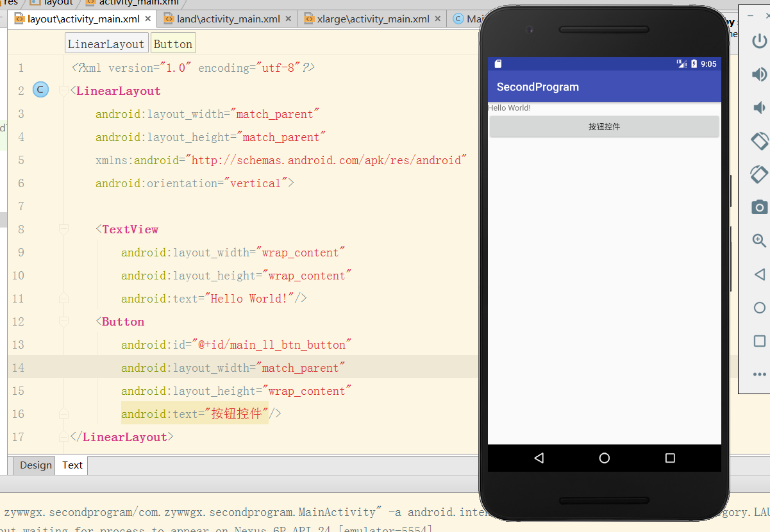Switch to the xlarge\activity_main.xml tab
Viewport: 770px width, 532px height.
point(373,19)
